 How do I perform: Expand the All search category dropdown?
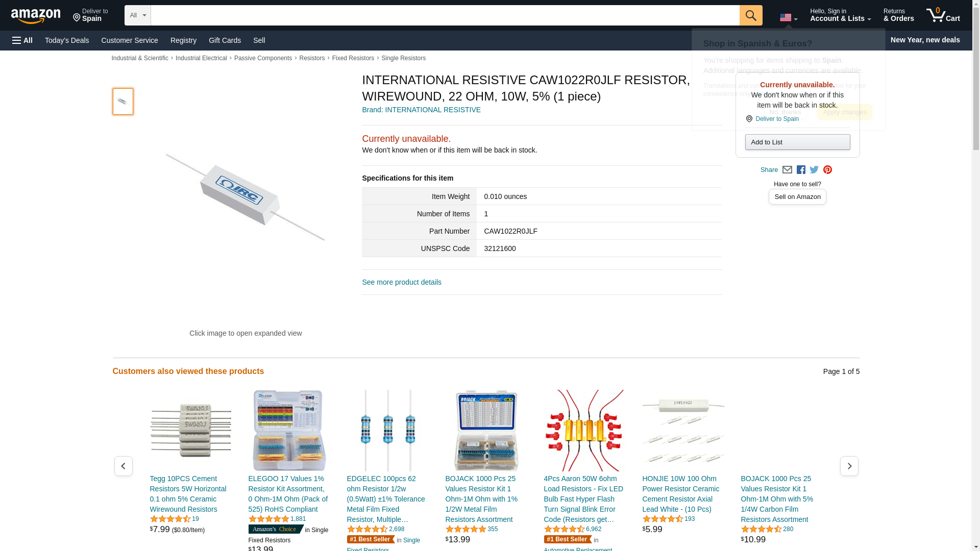[138, 15]
